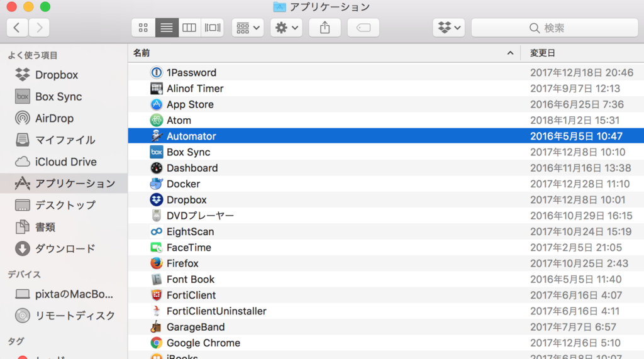This screenshot has height=359, width=644.
Task: Select the "GarageBand" name text
Action: (196, 327)
